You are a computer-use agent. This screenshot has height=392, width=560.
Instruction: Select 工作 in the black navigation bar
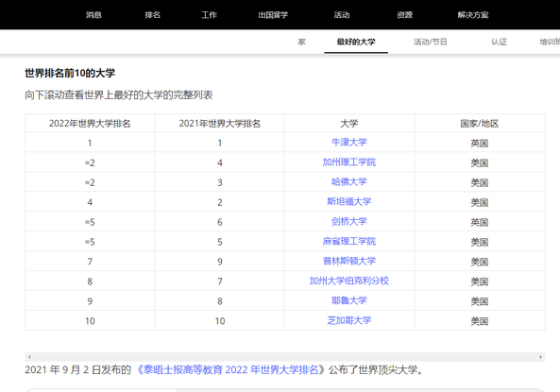tap(209, 15)
